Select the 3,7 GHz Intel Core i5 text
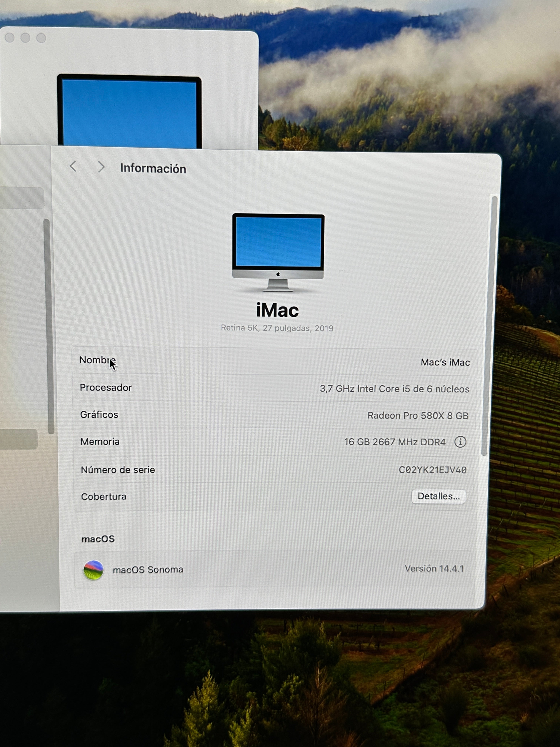This screenshot has width=560, height=747. (394, 389)
